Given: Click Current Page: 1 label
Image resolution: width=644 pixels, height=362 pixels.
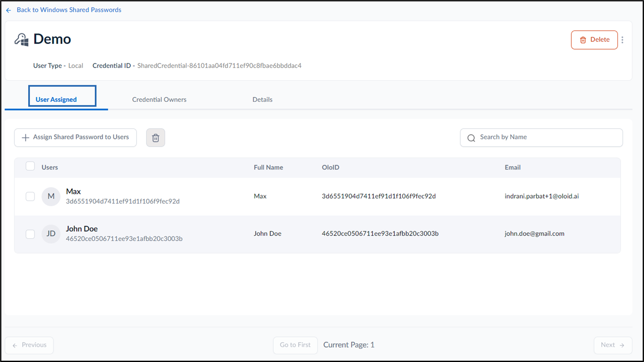Looking at the screenshot, I should [x=349, y=345].
